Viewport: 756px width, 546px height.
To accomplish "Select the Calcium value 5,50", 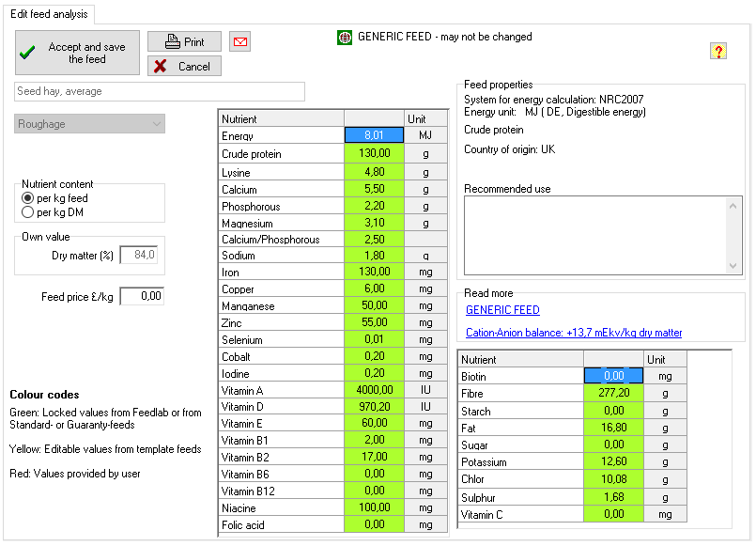I will click(374, 189).
